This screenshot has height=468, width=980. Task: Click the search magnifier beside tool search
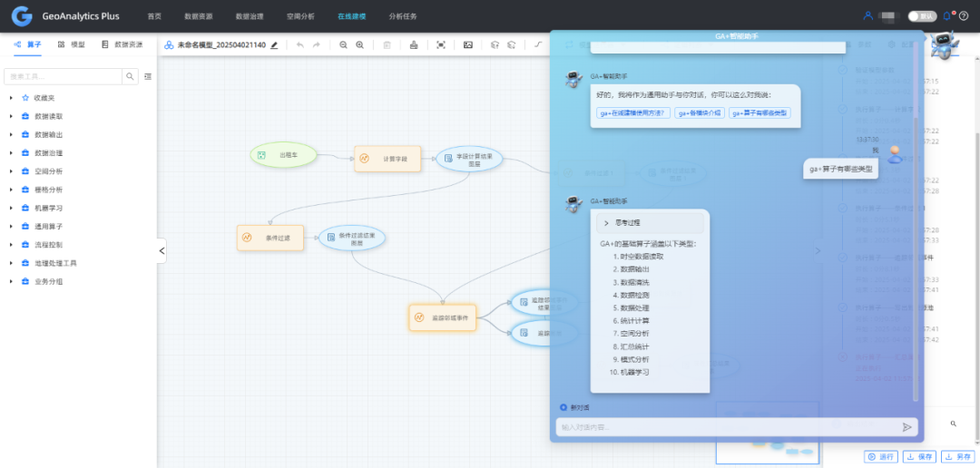pos(130,76)
